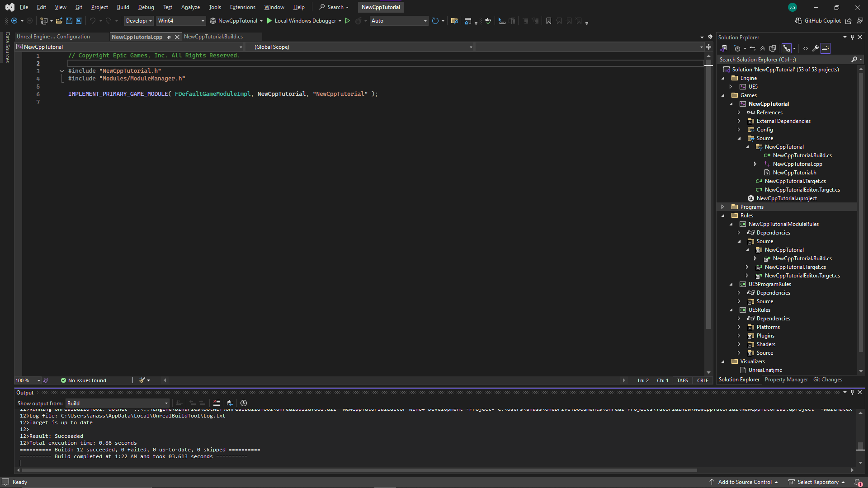Viewport: 868px width, 488px height.
Task: Open the Show output from Build dropdown
Action: point(118,404)
